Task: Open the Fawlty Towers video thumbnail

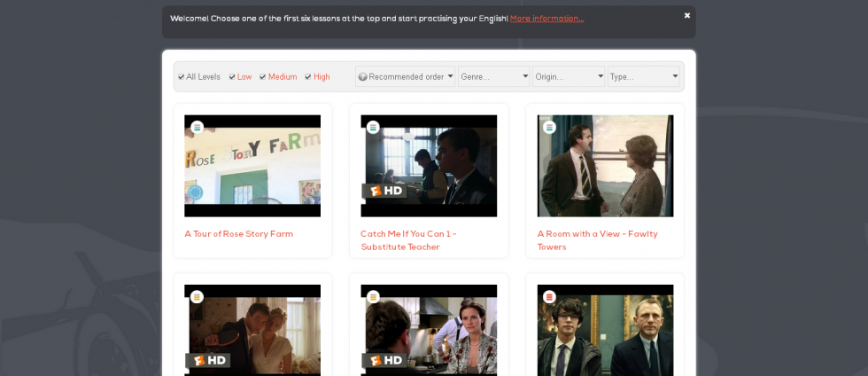Action: click(606, 166)
